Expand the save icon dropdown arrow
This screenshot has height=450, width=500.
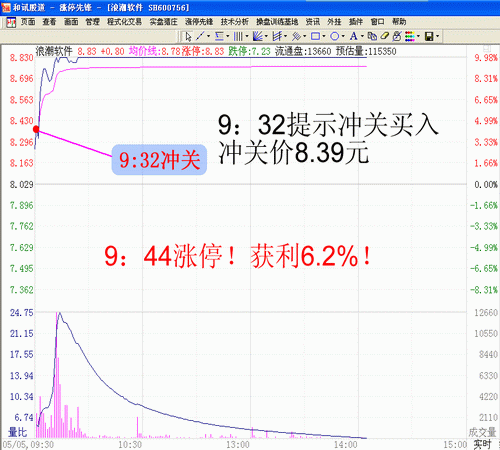click(x=437, y=36)
